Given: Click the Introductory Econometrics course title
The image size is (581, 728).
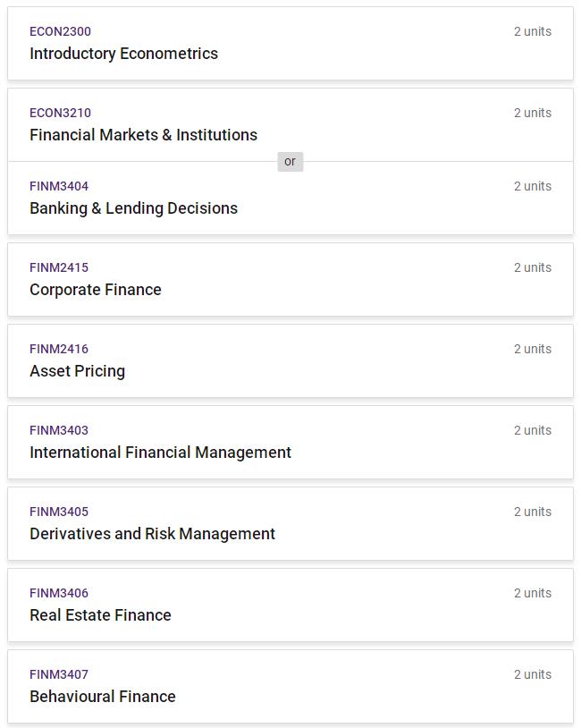Looking at the screenshot, I should click(x=123, y=54).
